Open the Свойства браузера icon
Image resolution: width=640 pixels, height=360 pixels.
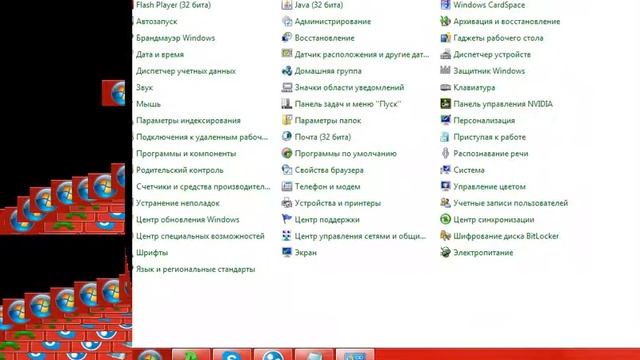coord(287,170)
